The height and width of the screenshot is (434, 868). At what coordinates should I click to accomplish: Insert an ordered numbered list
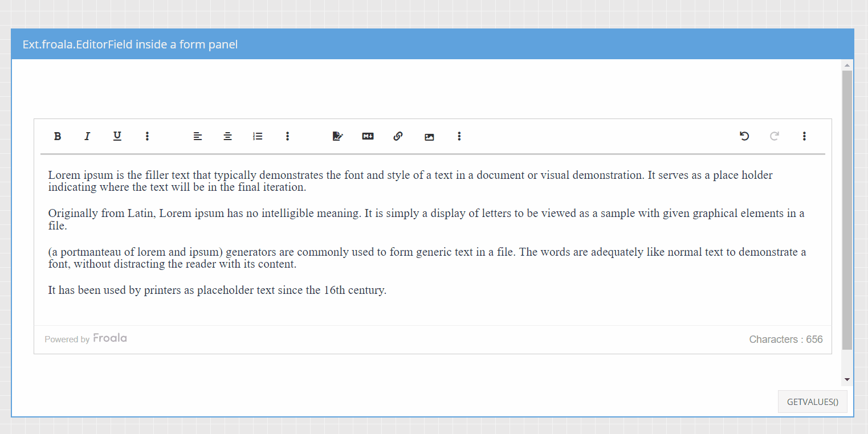(258, 136)
